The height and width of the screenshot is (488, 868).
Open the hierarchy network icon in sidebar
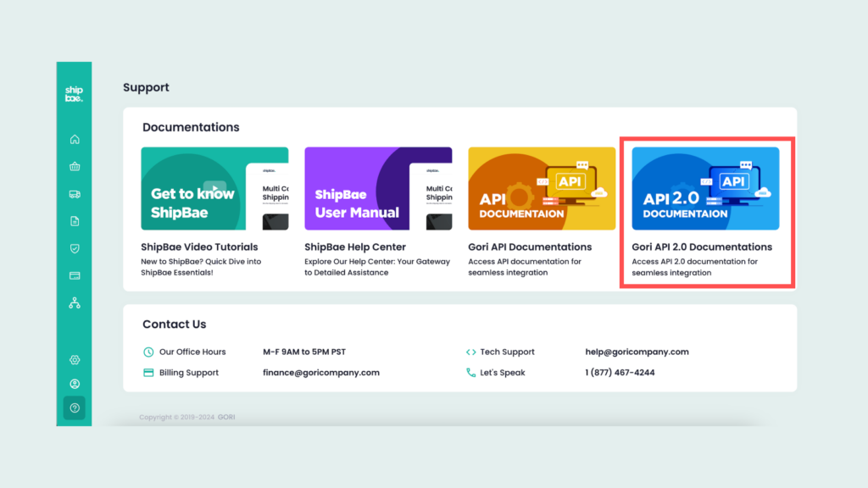pyautogui.click(x=75, y=302)
